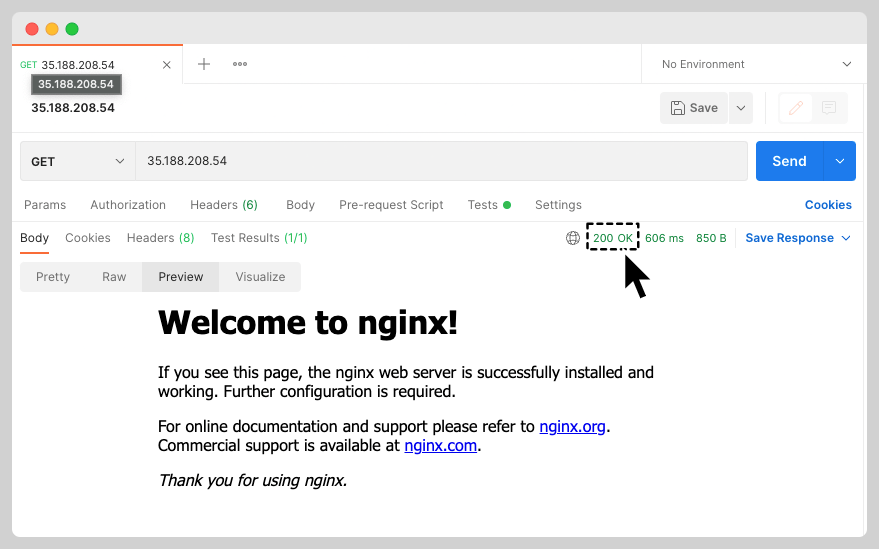Screen dimensions: 879x549
Task: Click the "Thank you for using nginx." text
Action: pyautogui.click(x=253, y=481)
